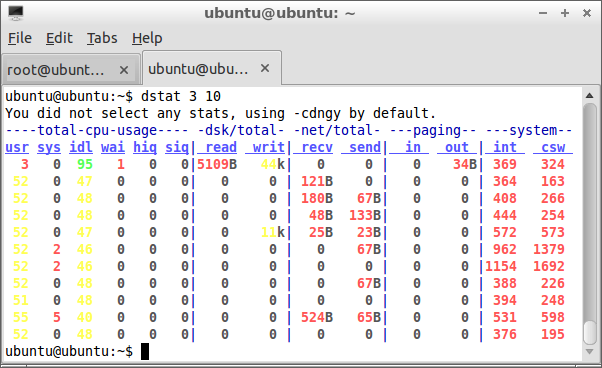Click the terminal window icon in title bar
The image size is (602, 368).
click(16, 13)
